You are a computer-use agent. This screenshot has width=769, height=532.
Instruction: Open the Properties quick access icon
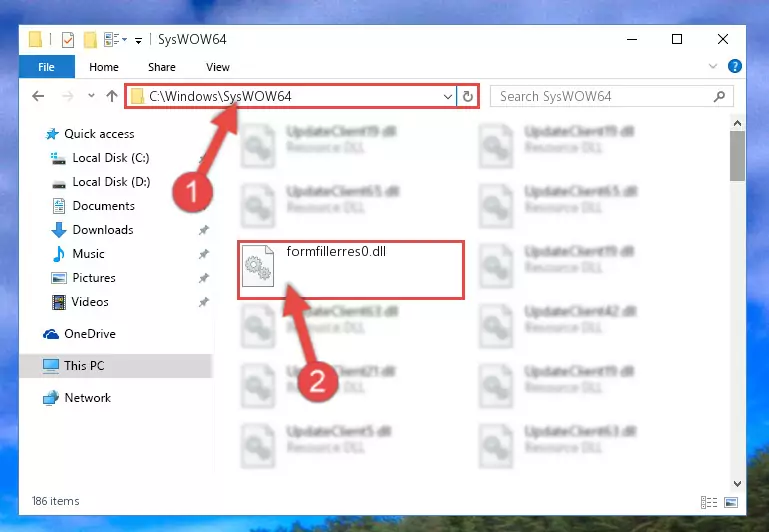(x=68, y=40)
